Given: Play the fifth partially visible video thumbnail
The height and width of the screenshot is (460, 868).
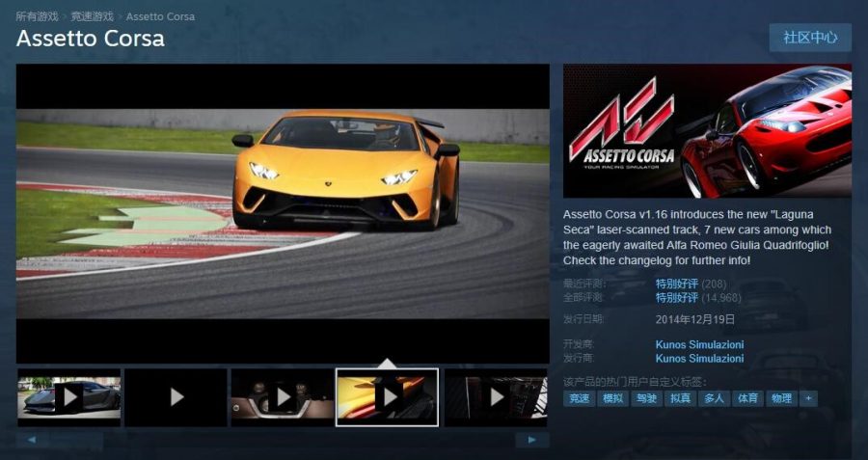Looking at the screenshot, I should 496,397.
